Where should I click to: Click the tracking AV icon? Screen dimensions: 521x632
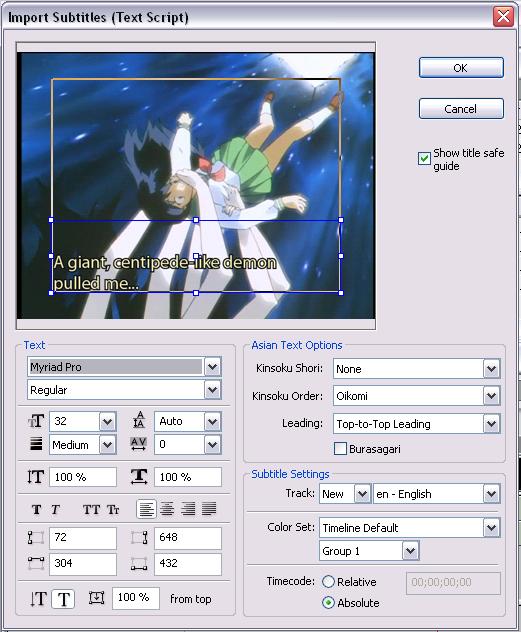point(138,444)
